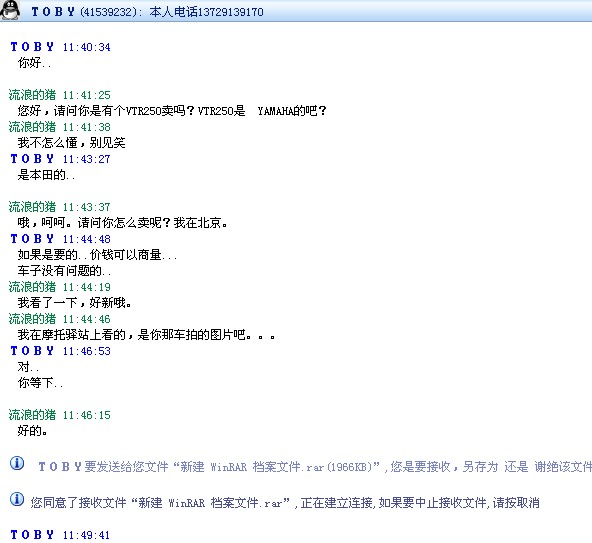Click TOBY's reply 是本田的

tap(46, 175)
